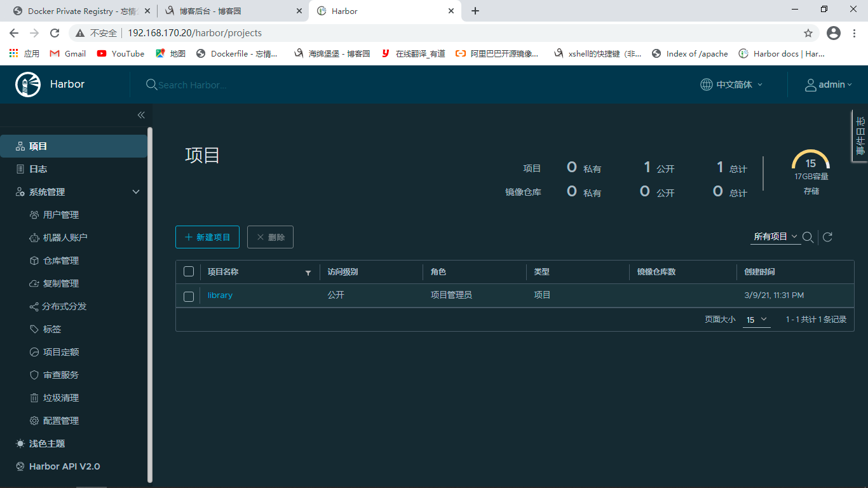Open the Harbor API V2.0 link
This screenshot has width=868, height=488.
(58, 466)
